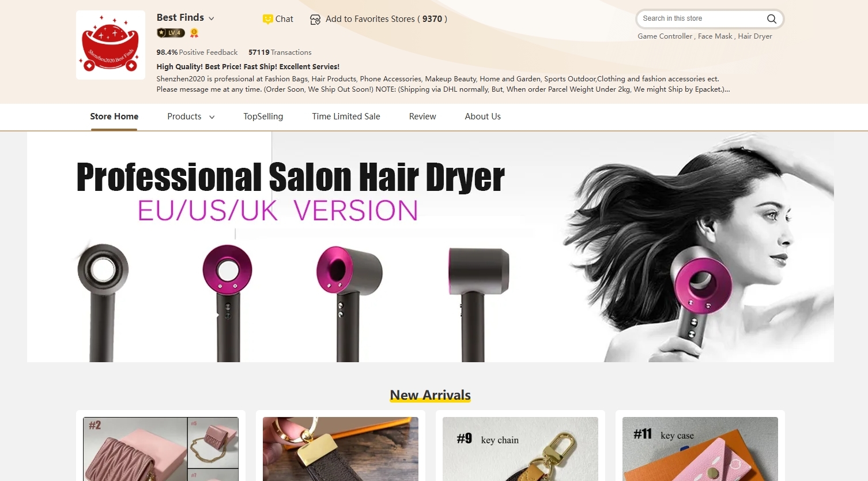This screenshot has height=481, width=868.
Task: Open the Professional Salon Hair Dryer banner
Action: (430, 247)
